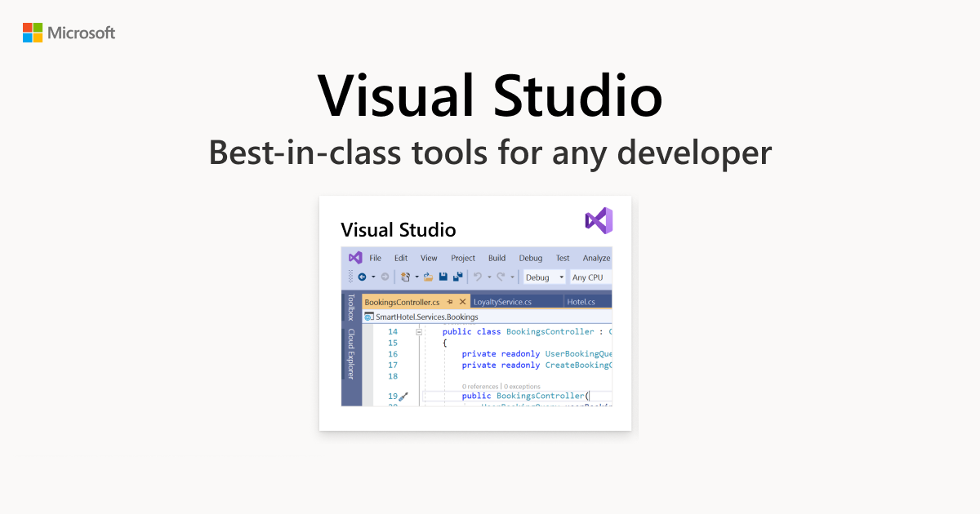The height and width of the screenshot is (514, 980).
Task: Click the "public BookingsController(" constructor line
Action: coord(526,397)
